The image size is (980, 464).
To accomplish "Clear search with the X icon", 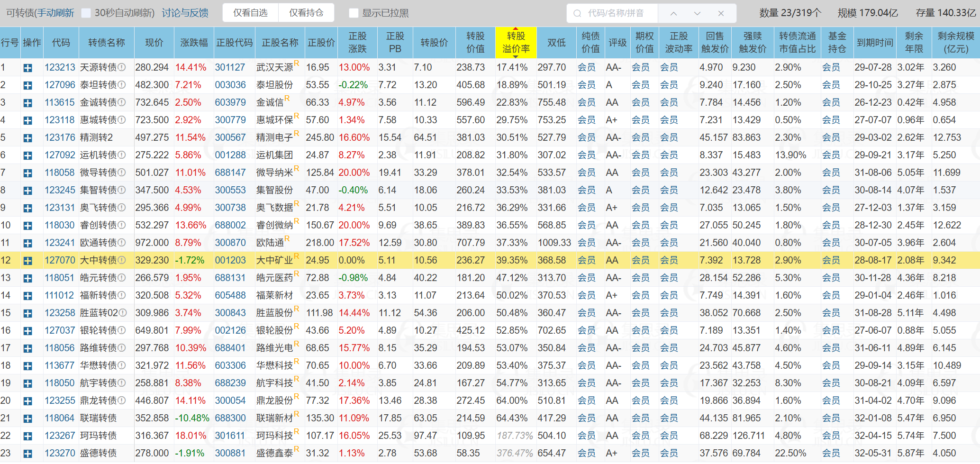I will coord(721,13).
